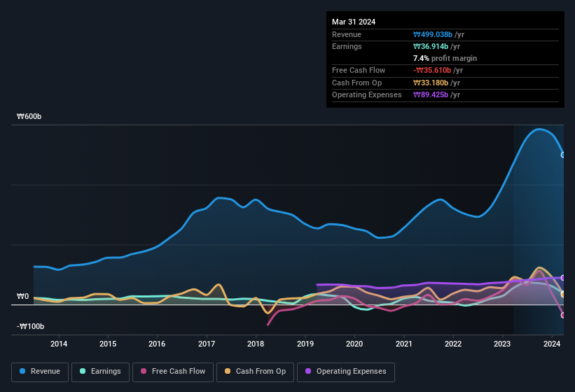Click the Cash From Op orange end-point marker

(x=563, y=294)
